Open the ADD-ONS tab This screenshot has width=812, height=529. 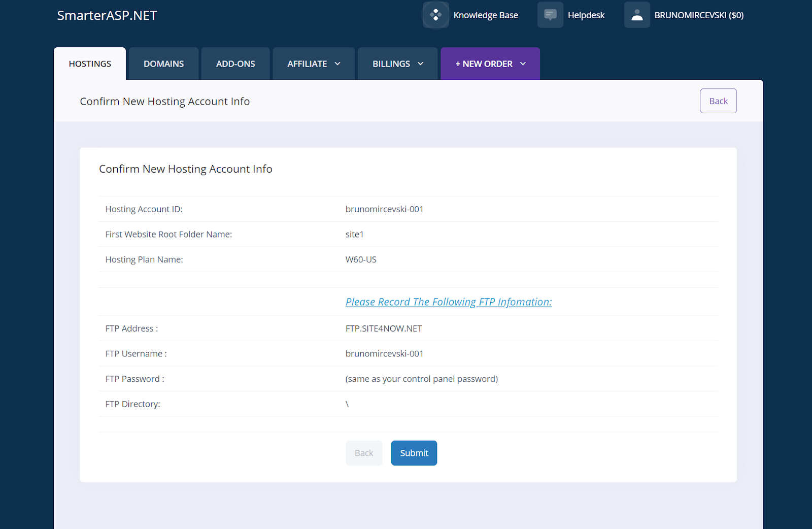pos(235,64)
